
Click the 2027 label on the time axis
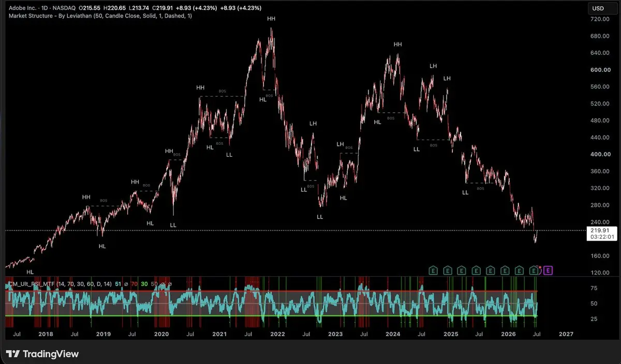566,334
